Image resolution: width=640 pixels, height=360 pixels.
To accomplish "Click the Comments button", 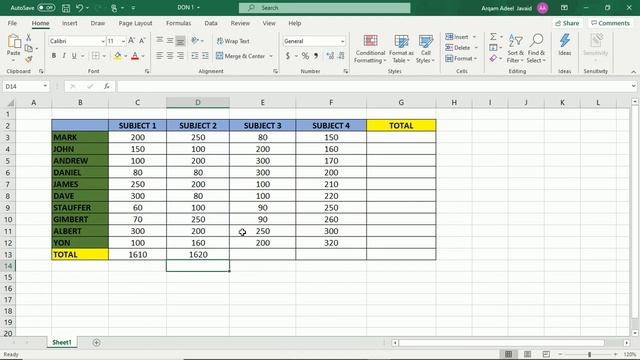I will pyautogui.click(x=610, y=23).
